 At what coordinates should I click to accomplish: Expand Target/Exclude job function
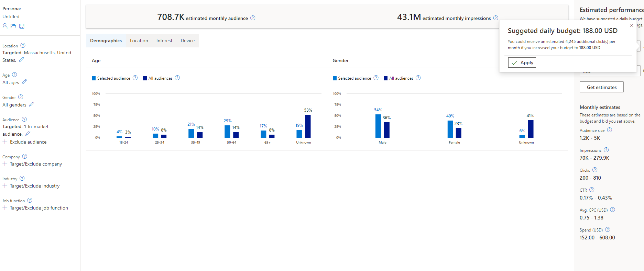click(35, 208)
